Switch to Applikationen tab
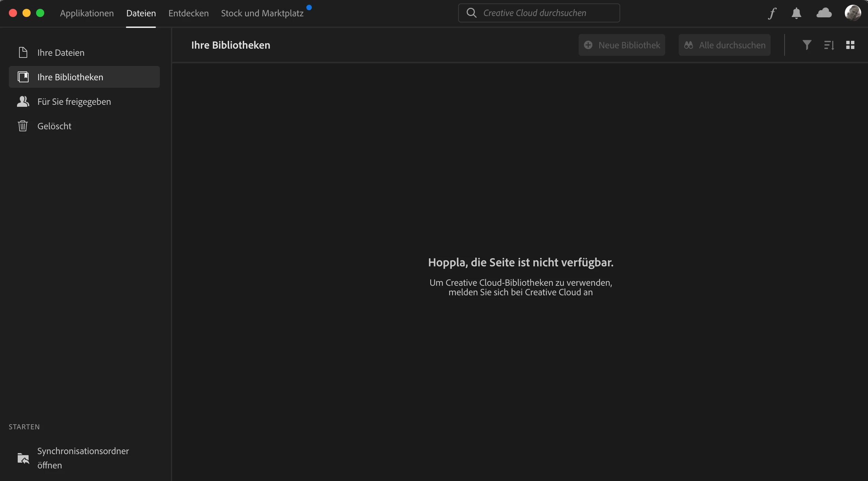The width and height of the screenshot is (868, 481). click(87, 13)
